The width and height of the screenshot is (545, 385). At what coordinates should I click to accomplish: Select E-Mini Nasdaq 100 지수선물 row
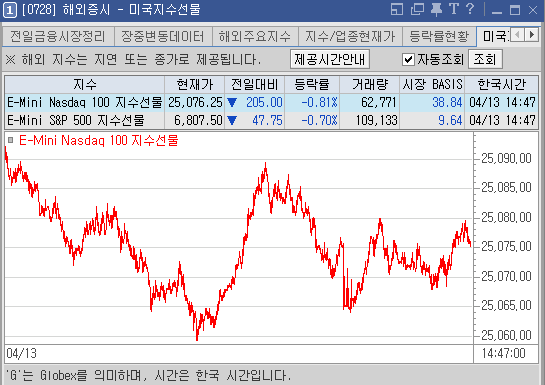(271, 103)
